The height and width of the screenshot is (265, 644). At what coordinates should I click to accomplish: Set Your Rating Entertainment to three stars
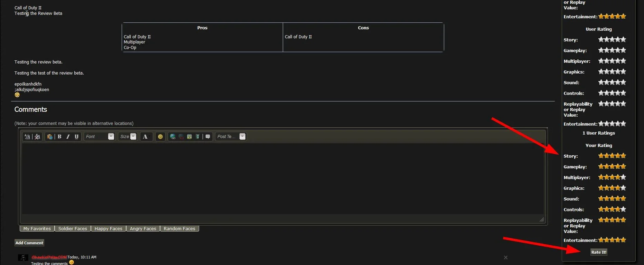tap(612, 240)
